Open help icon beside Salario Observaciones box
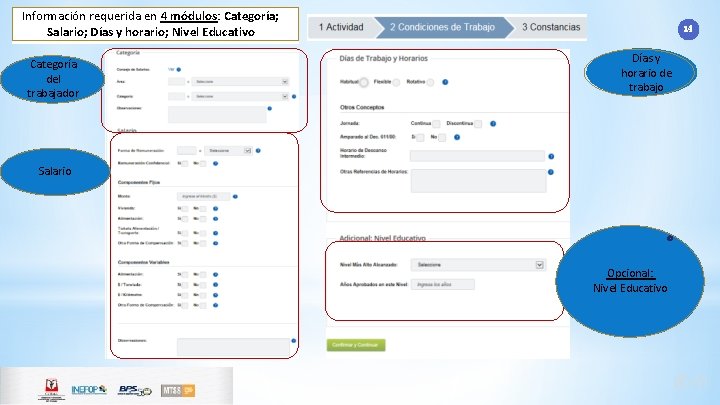This screenshot has height=405, width=720. click(293, 341)
